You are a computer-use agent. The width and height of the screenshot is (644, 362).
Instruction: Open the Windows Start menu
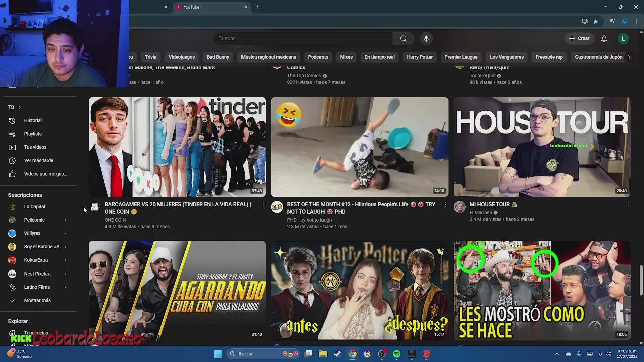(218, 354)
